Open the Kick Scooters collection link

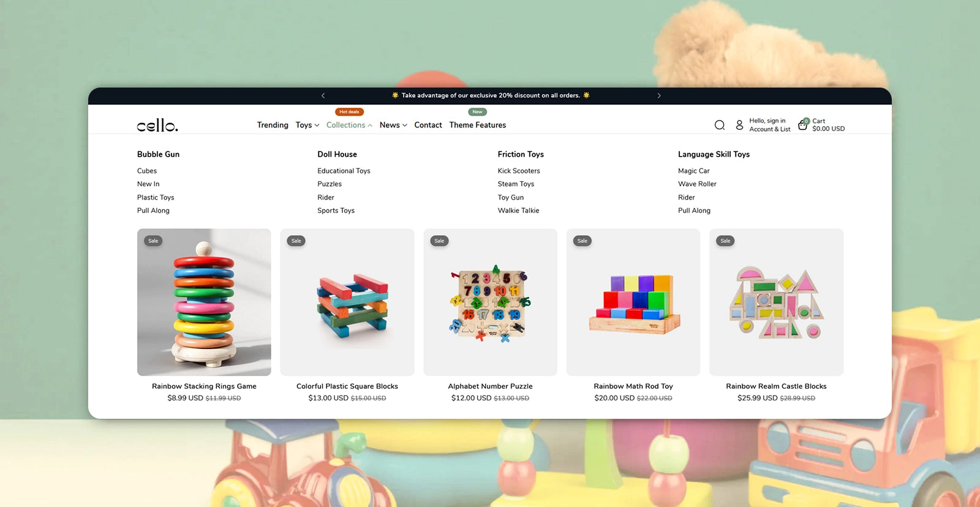coord(519,171)
